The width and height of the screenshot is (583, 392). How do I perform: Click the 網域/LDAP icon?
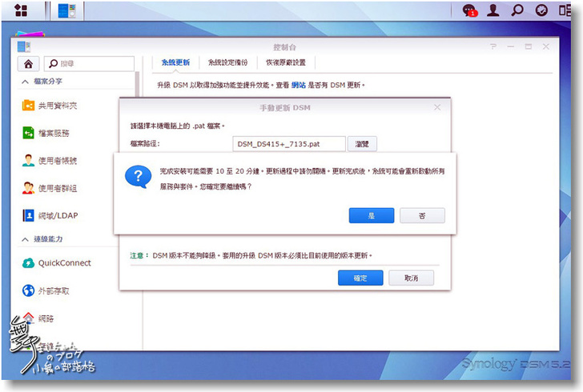click(28, 215)
